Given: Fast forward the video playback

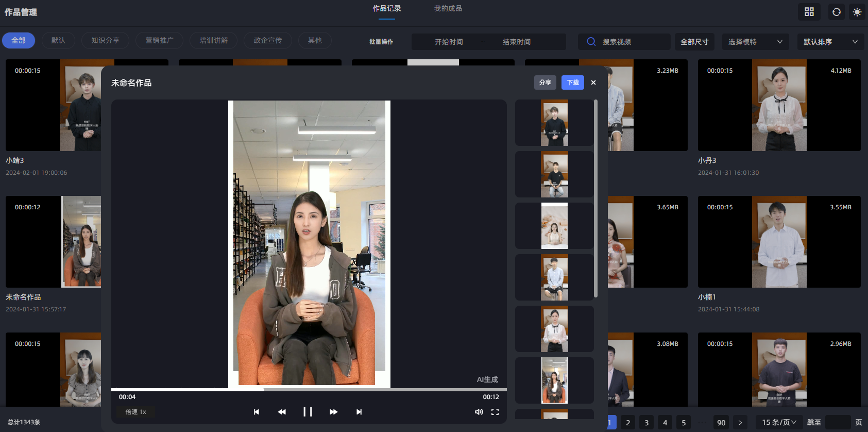Looking at the screenshot, I should (x=333, y=412).
